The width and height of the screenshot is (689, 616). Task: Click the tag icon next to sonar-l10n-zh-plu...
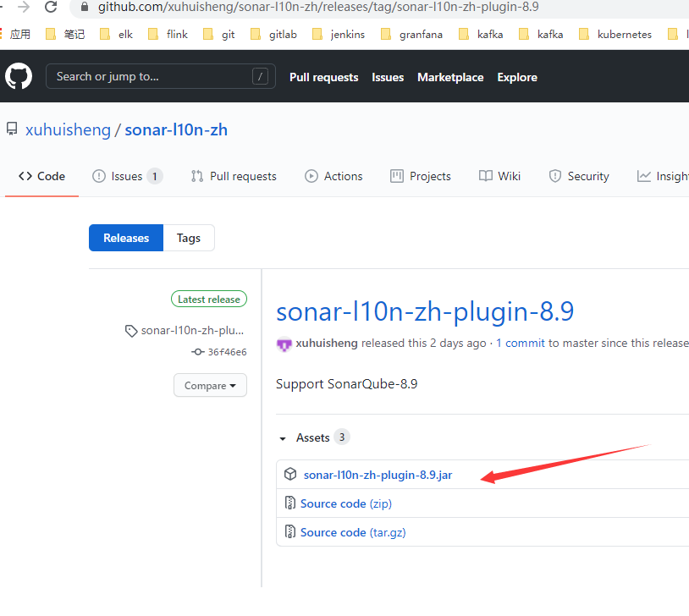(x=131, y=331)
